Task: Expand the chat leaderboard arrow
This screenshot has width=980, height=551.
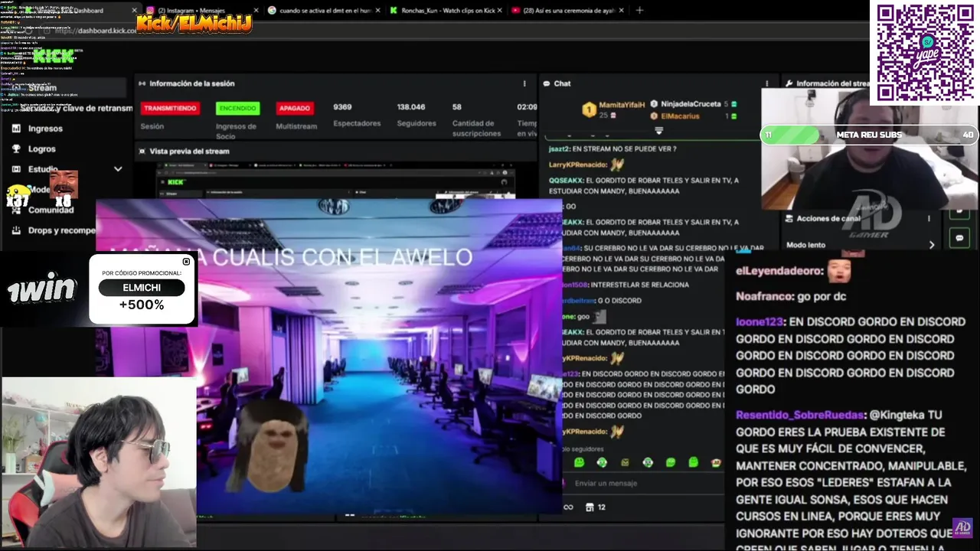Action: 658,131
